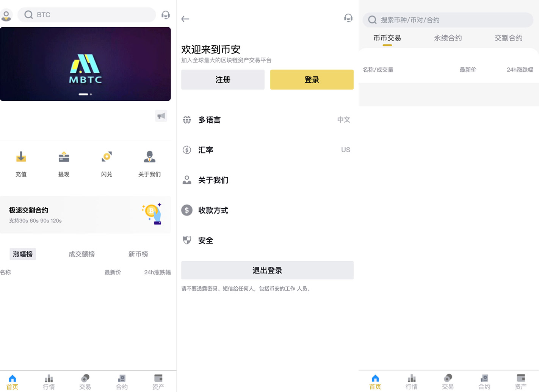Open 汇率 exchange rate setting
The image size is (539, 392).
(x=267, y=150)
